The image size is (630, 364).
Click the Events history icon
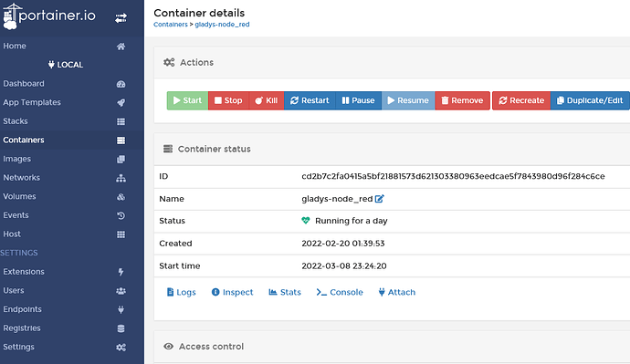tap(121, 216)
